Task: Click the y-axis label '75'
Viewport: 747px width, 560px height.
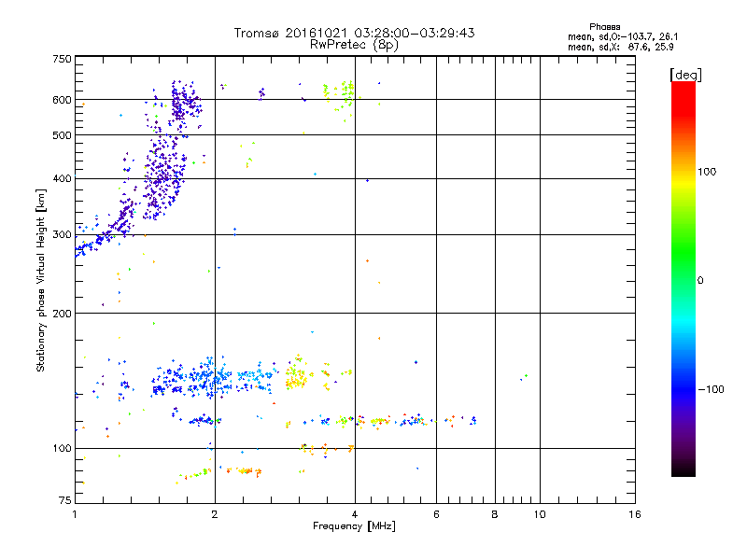Action: click(x=65, y=500)
